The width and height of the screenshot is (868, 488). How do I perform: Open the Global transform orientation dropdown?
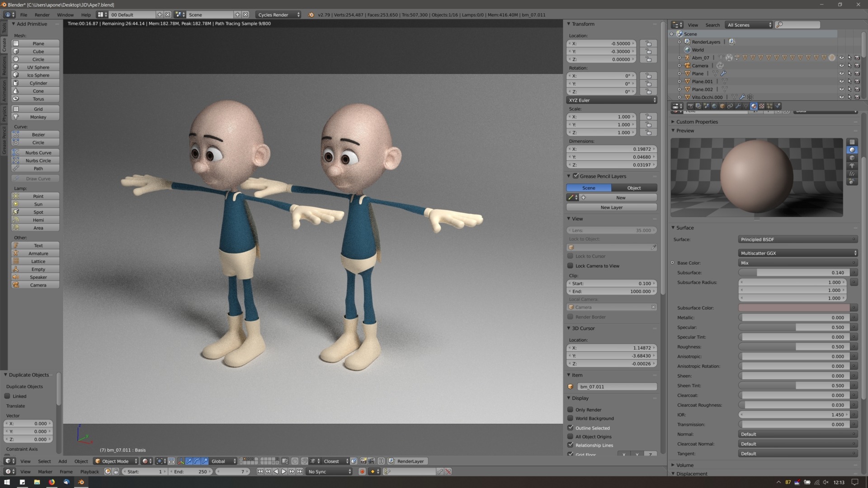point(223,461)
